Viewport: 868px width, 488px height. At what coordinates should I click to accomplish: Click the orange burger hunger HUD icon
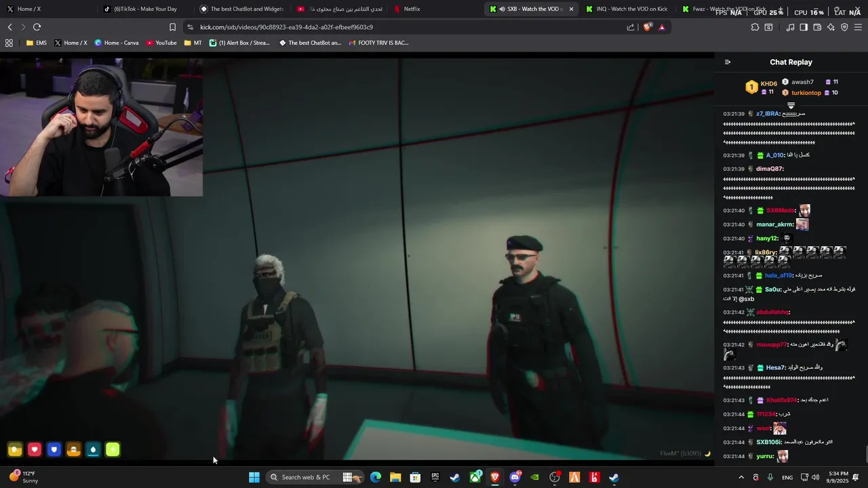[x=74, y=449]
